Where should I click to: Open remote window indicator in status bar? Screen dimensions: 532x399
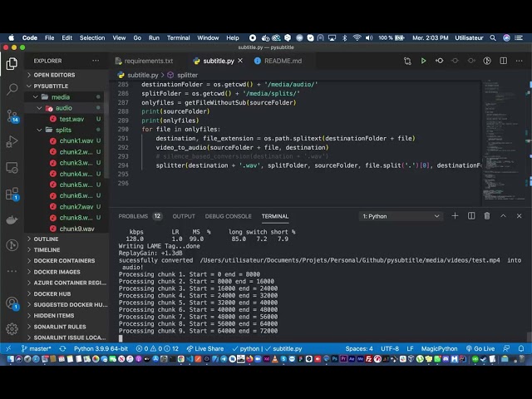point(8,348)
